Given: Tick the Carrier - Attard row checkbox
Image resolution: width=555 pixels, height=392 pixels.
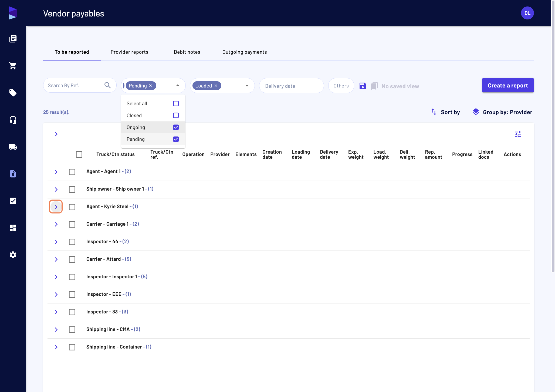Looking at the screenshot, I should click(72, 259).
